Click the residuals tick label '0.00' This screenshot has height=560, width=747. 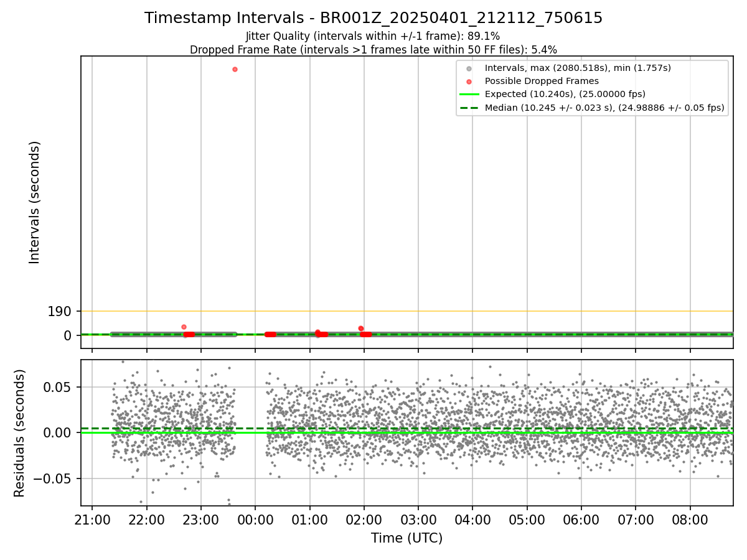tap(59, 433)
